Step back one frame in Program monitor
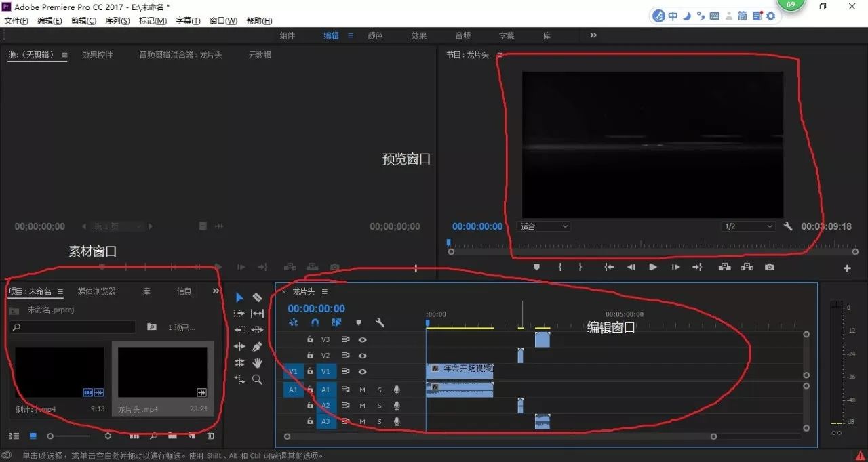 click(631, 268)
